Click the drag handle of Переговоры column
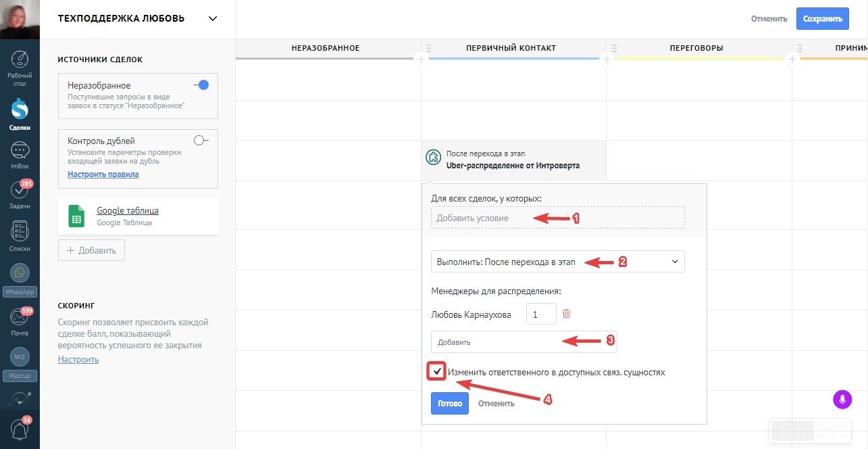This screenshot has height=449, width=868. tap(614, 48)
